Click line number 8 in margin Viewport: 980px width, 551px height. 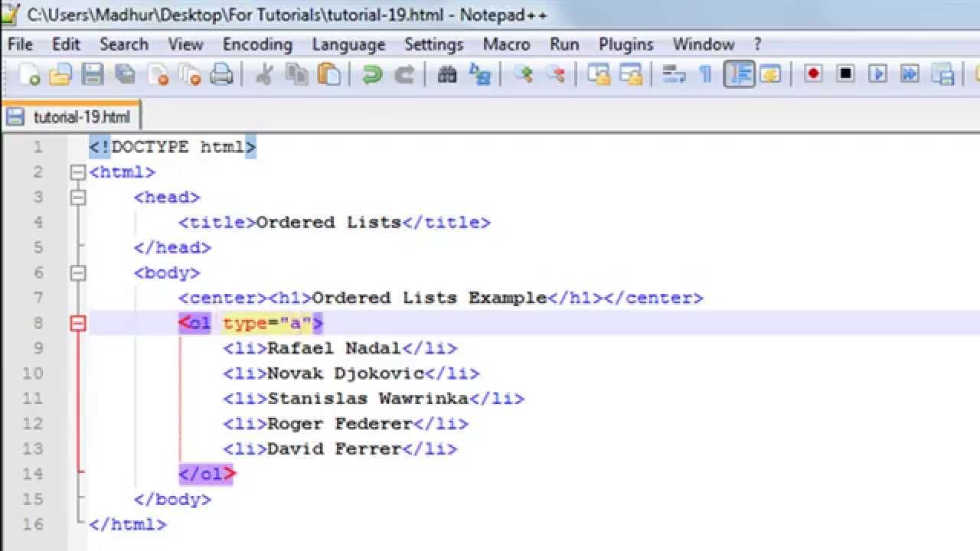pyautogui.click(x=38, y=323)
